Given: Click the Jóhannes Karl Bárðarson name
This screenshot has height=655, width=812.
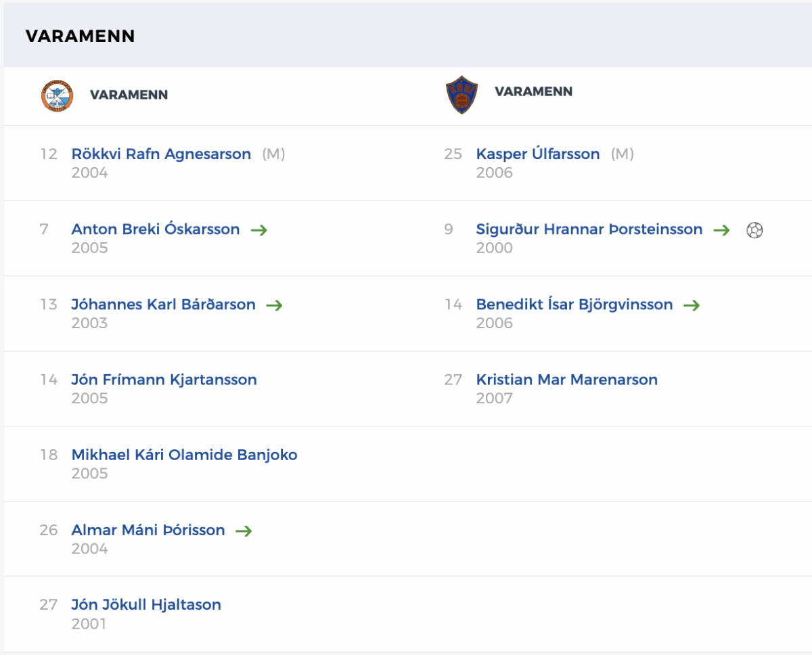Looking at the screenshot, I should pyautogui.click(x=164, y=304).
